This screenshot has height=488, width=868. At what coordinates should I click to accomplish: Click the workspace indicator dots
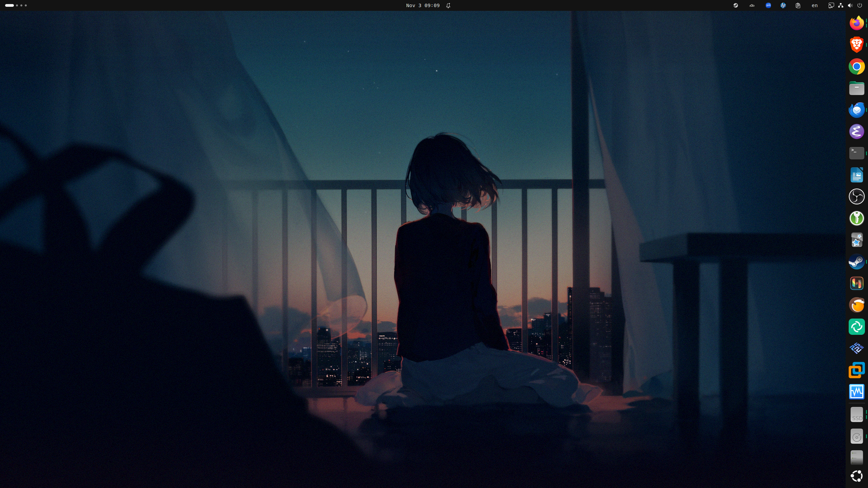[16, 5]
